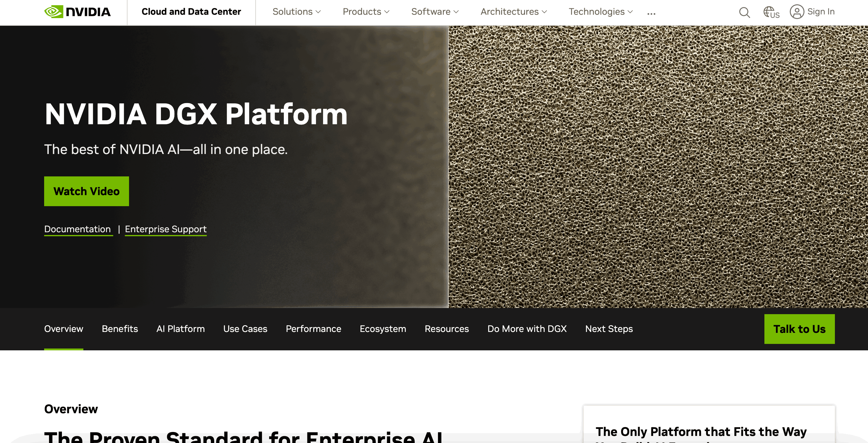This screenshot has height=443, width=868.
Task: Select the Performance tab
Action: point(313,329)
